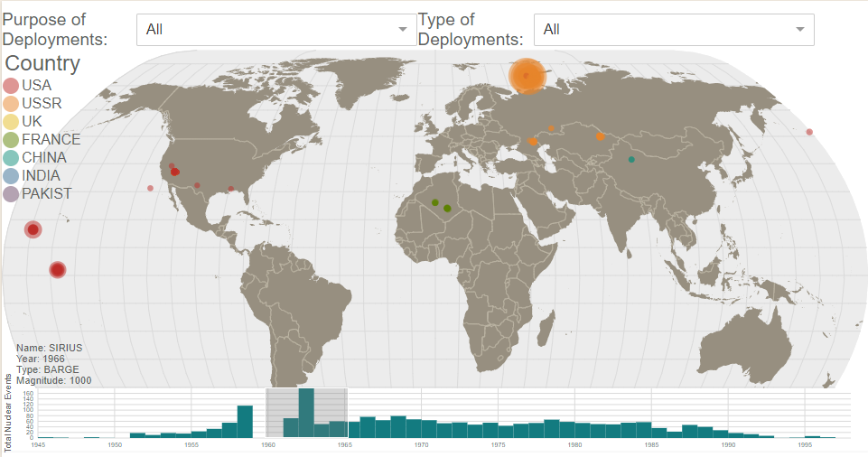
Task: Click the 1995 timeline axis label
Action: [x=805, y=445]
